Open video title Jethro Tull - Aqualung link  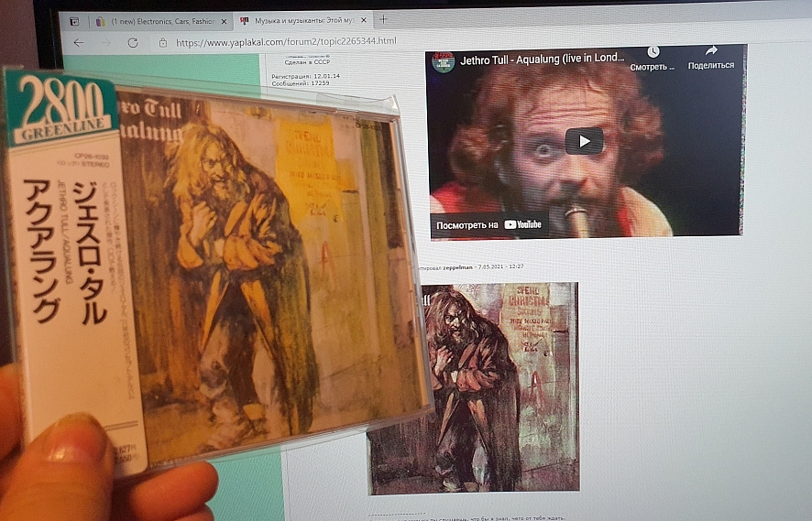point(543,59)
